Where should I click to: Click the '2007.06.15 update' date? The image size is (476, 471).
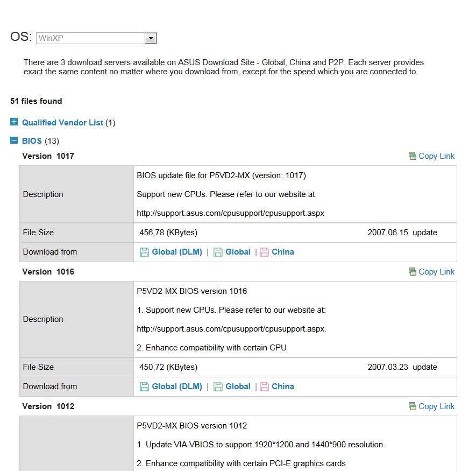(402, 233)
